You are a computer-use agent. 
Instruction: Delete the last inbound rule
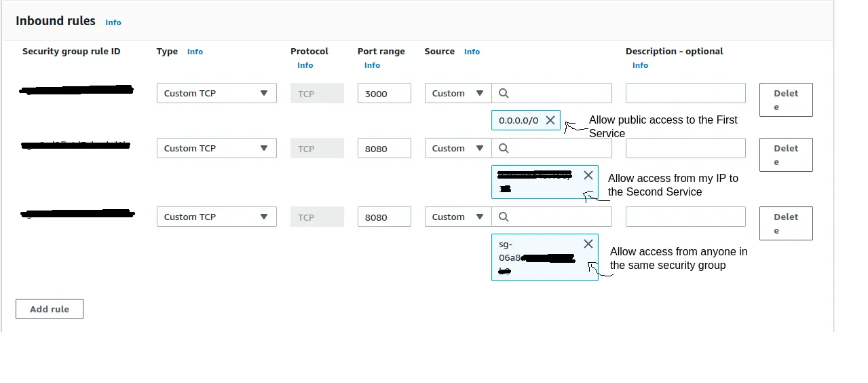(x=786, y=223)
